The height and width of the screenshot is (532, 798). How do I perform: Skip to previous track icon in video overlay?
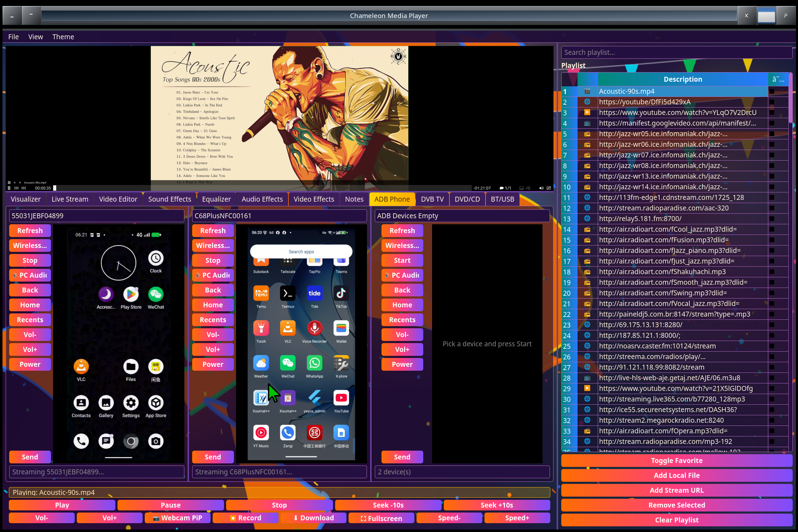click(16, 188)
